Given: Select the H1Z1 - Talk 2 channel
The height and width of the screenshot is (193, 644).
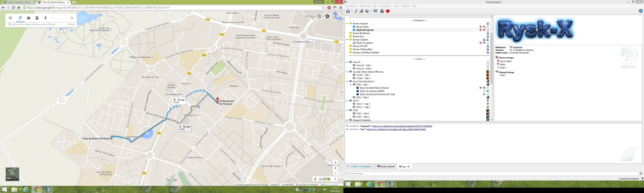Looking at the screenshot, I should coord(362,117).
